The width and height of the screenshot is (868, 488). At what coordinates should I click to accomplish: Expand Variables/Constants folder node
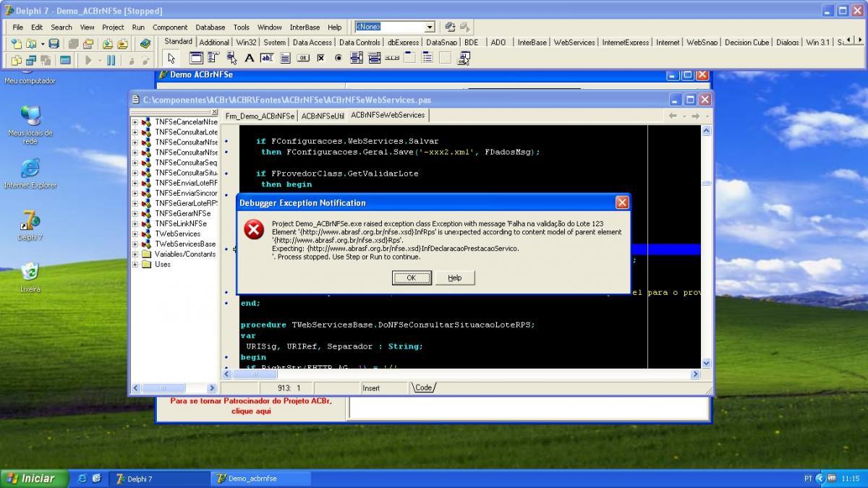[135, 254]
